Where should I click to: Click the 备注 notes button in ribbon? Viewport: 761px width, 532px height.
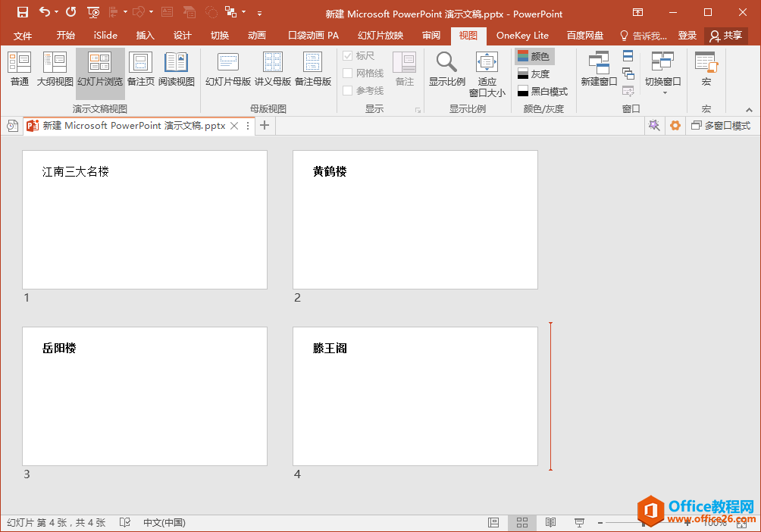point(404,69)
